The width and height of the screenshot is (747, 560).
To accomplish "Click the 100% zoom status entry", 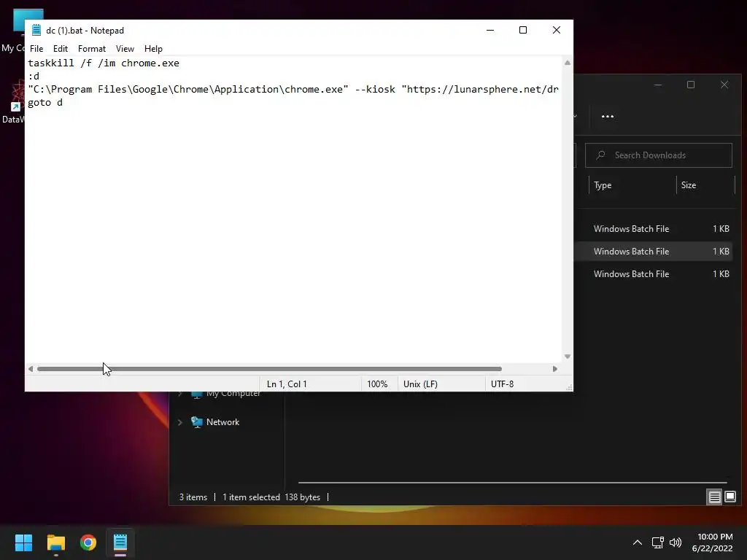I will (x=377, y=384).
